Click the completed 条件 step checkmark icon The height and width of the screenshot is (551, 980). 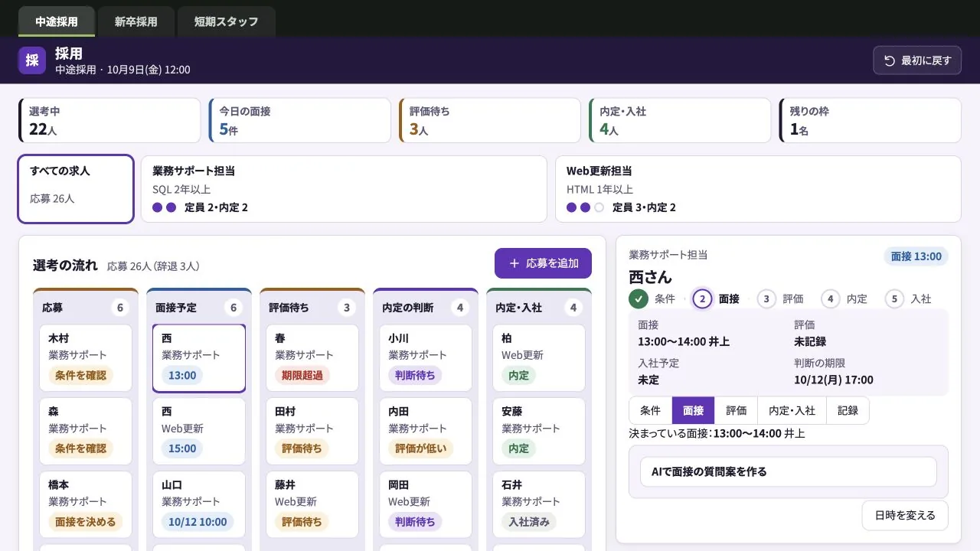pyautogui.click(x=639, y=298)
